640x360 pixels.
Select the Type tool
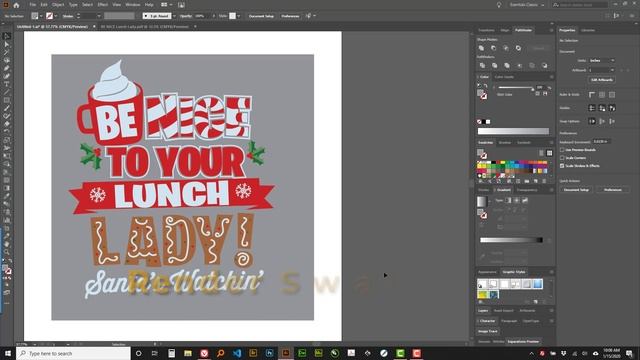pos(7,84)
